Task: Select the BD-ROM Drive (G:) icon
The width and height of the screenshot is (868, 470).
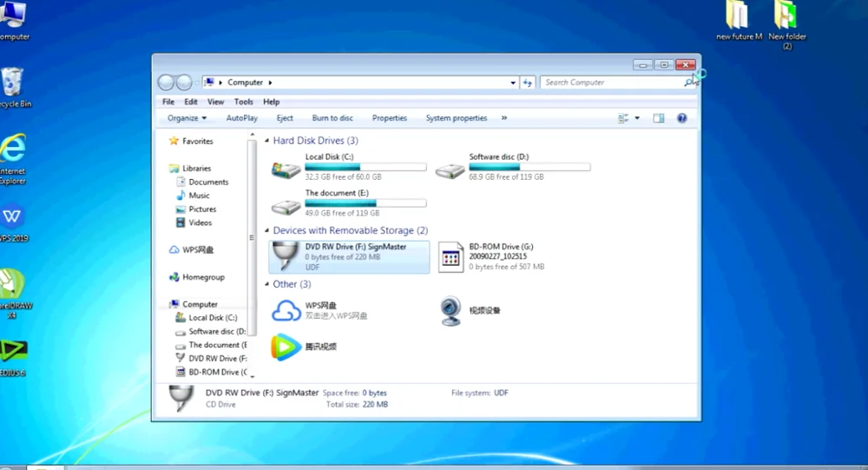Action: [450, 257]
